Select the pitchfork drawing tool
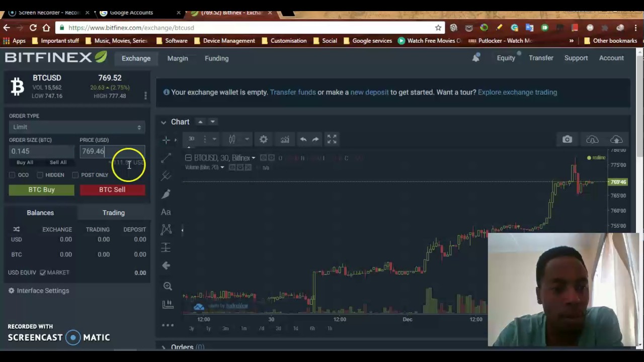The width and height of the screenshot is (644, 362). click(x=166, y=175)
